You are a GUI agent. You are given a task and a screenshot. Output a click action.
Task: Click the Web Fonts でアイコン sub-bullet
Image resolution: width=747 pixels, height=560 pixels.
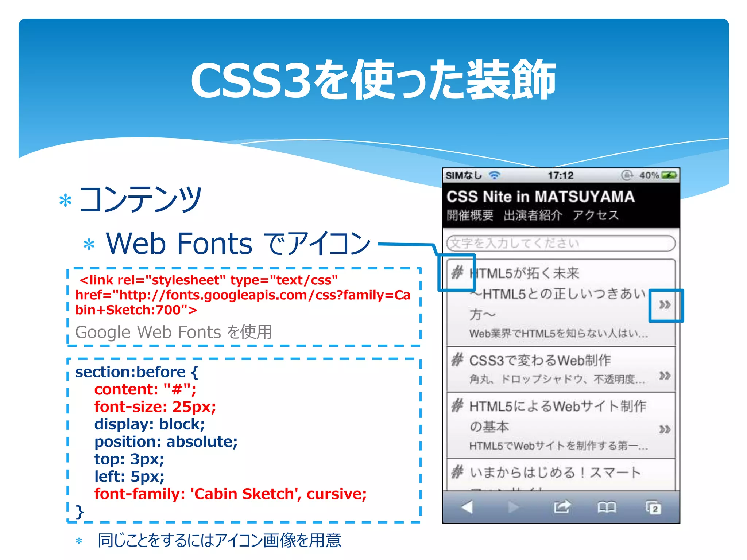238,244
